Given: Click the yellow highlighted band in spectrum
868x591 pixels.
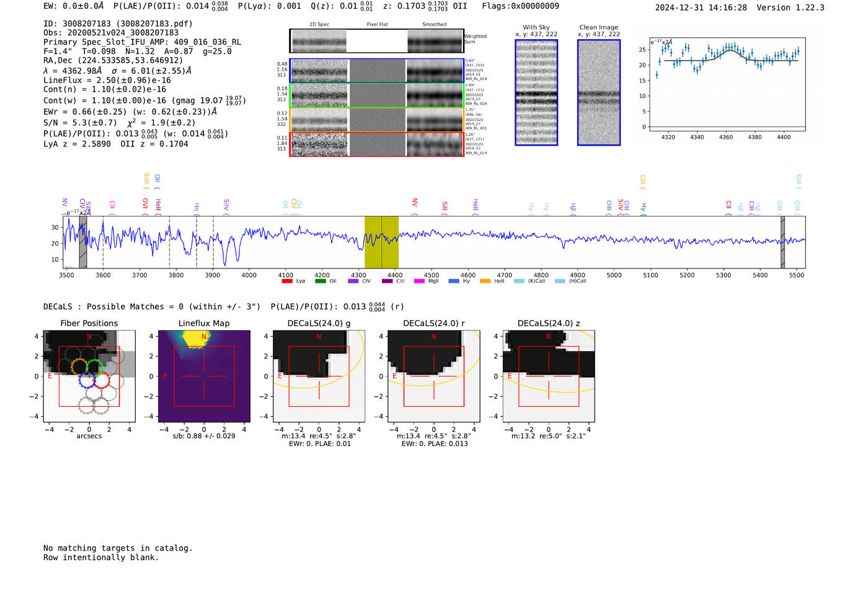Looking at the screenshot, I should click(381, 242).
